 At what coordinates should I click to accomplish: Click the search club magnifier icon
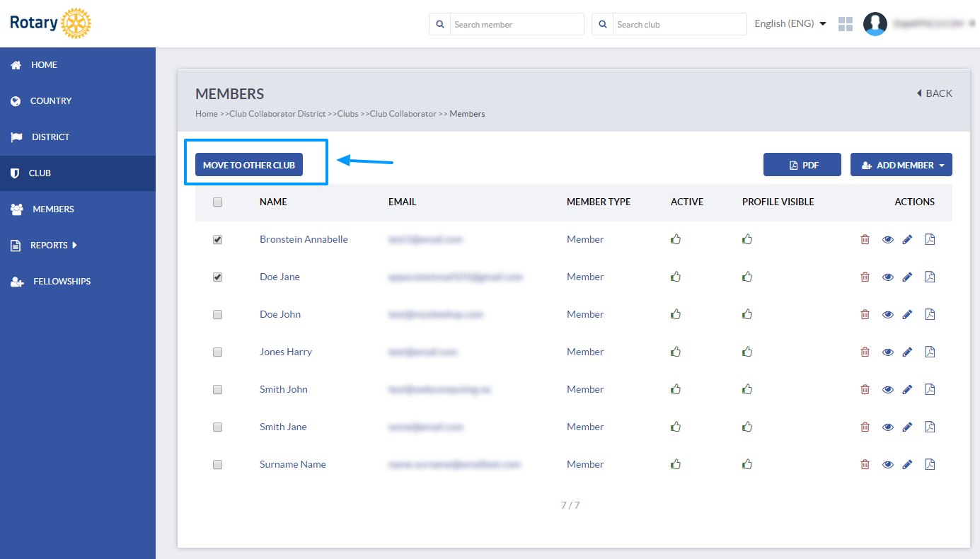click(603, 24)
